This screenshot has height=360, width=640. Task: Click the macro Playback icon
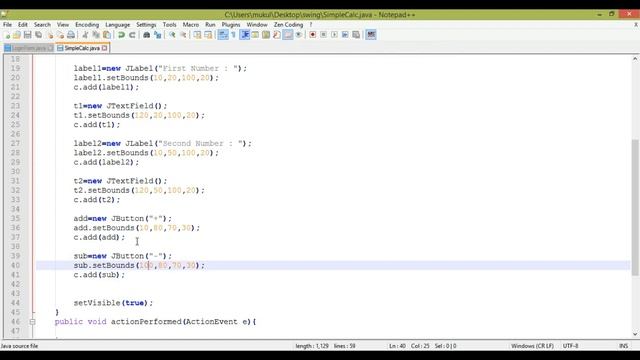(334, 35)
